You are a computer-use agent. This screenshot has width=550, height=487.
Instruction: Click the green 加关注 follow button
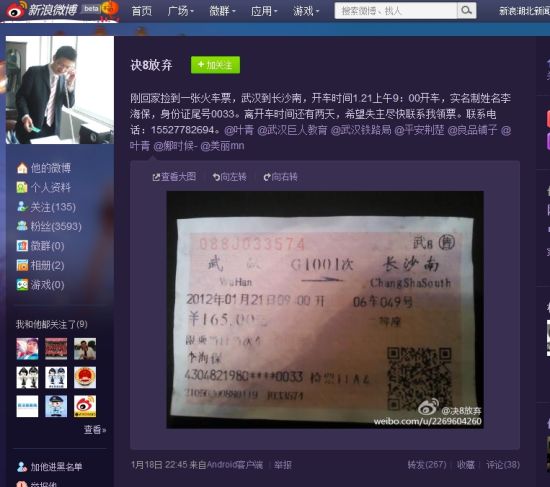coord(215,65)
